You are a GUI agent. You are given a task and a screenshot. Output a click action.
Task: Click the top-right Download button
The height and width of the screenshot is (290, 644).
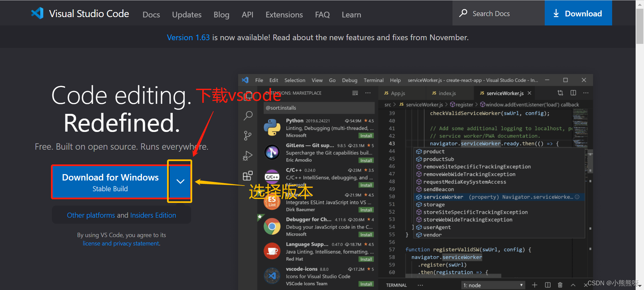tap(578, 13)
